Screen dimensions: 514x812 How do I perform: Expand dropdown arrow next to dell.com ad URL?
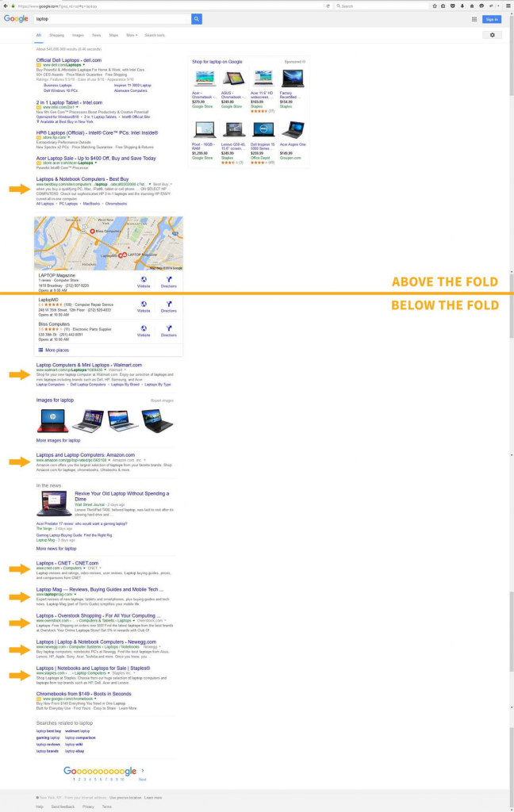[84, 65]
